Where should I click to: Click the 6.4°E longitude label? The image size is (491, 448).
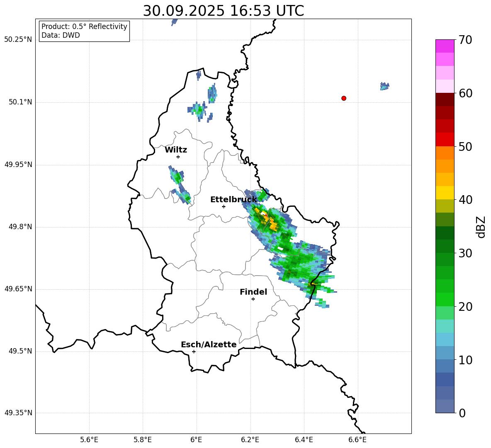(304, 440)
